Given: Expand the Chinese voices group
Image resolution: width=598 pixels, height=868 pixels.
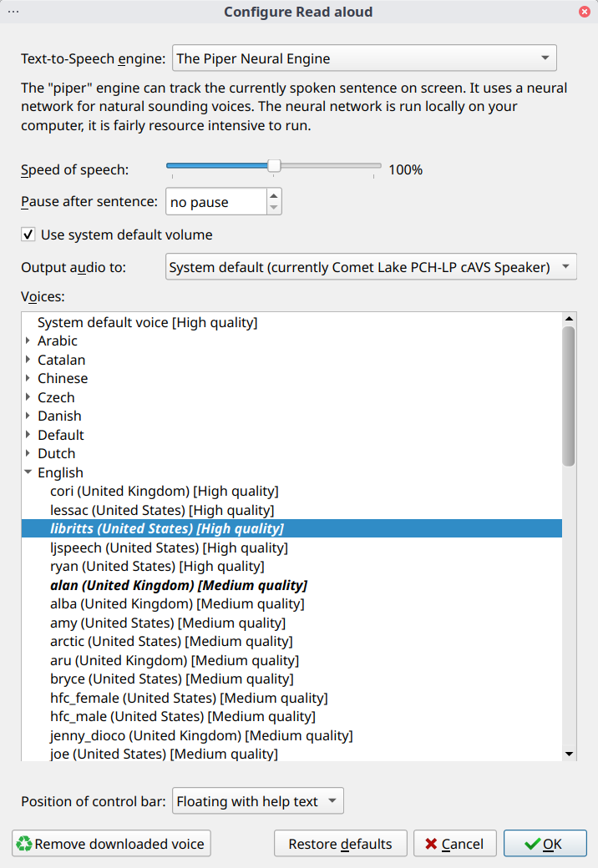Looking at the screenshot, I should click(x=28, y=378).
